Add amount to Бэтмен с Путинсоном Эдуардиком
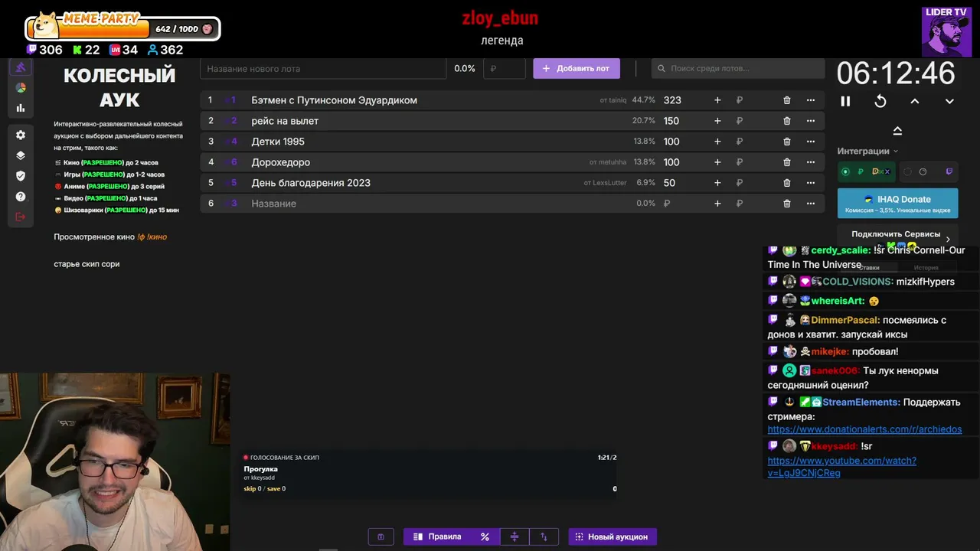The image size is (980, 551). (717, 100)
